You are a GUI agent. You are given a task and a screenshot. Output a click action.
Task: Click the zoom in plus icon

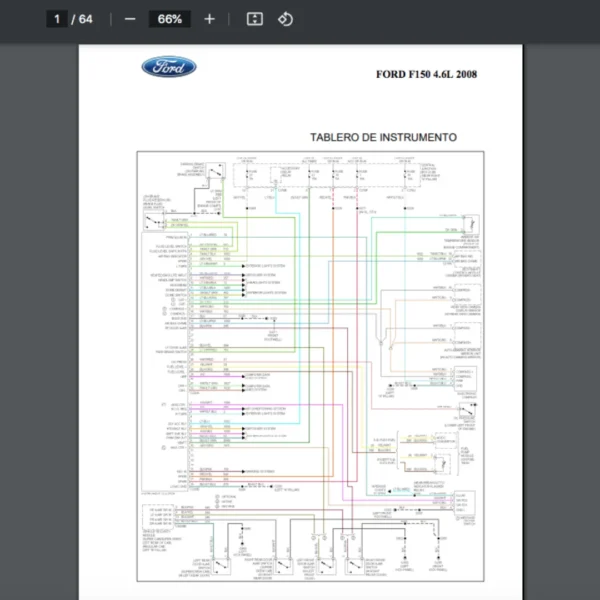209,19
